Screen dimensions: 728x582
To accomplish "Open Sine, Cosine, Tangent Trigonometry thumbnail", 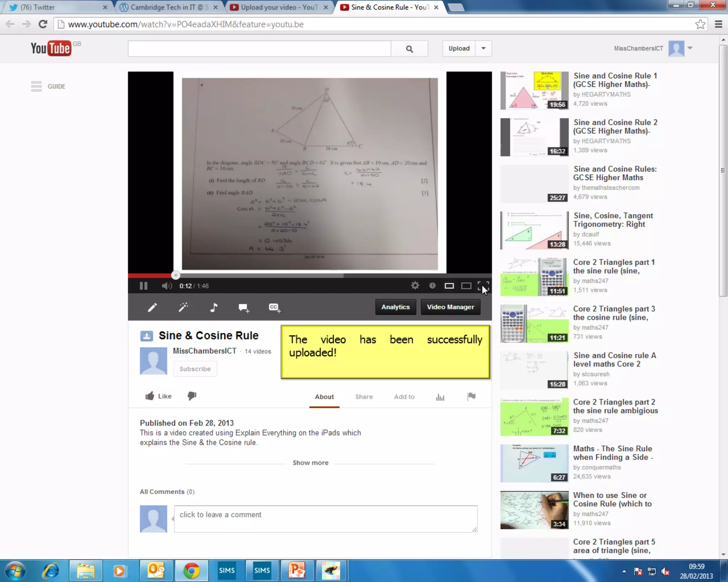I will pyautogui.click(x=534, y=230).
